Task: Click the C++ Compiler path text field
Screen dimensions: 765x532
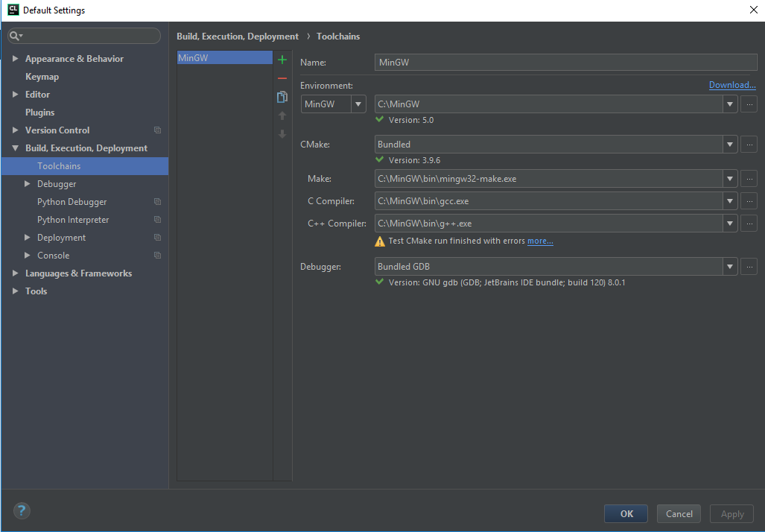Action: coord(549,224)
